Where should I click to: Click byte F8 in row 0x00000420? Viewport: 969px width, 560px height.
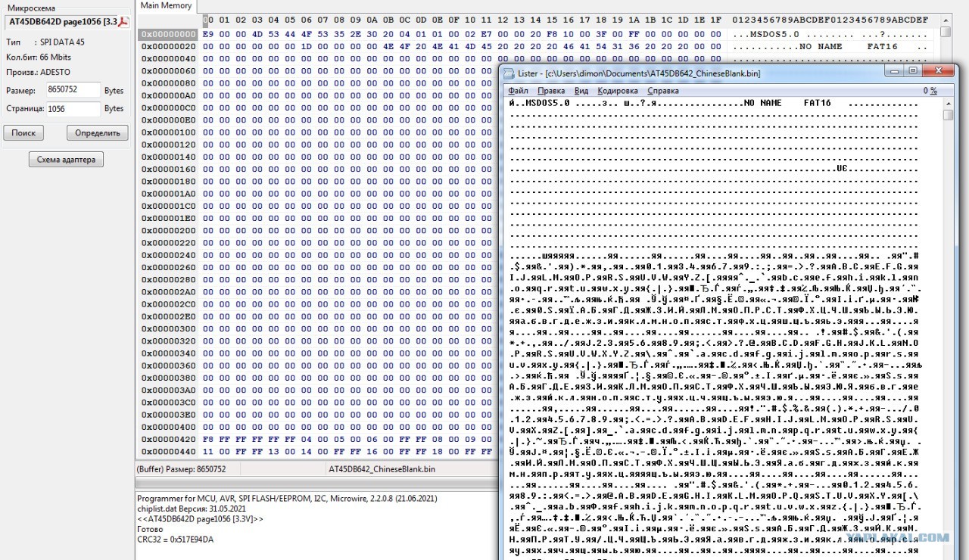point(208,439)
